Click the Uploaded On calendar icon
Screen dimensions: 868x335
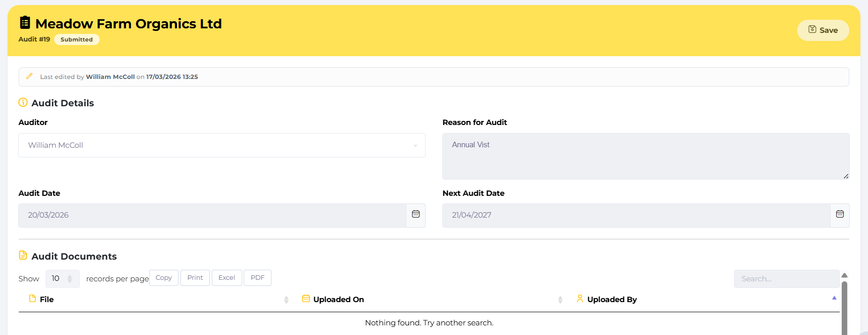[306, 299]
